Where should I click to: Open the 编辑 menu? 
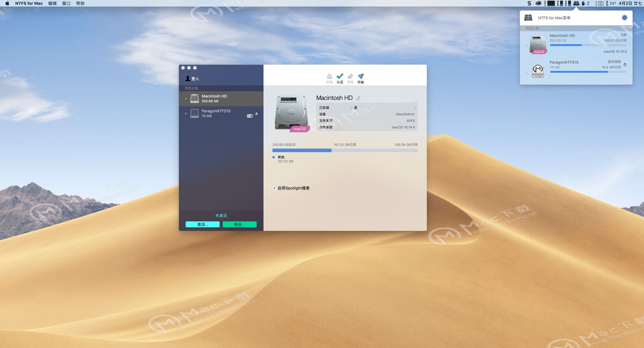click(x=52, y=3)
